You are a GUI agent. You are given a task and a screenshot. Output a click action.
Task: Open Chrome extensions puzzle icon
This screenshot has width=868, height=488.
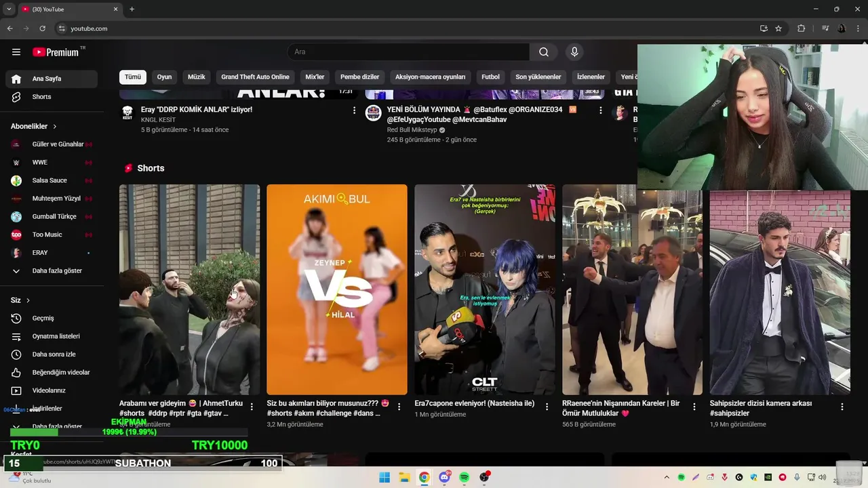[x=802, y=28]
